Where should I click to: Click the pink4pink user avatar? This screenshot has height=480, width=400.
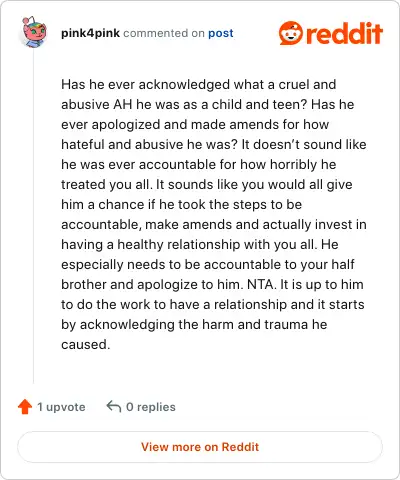click(34, 32)
